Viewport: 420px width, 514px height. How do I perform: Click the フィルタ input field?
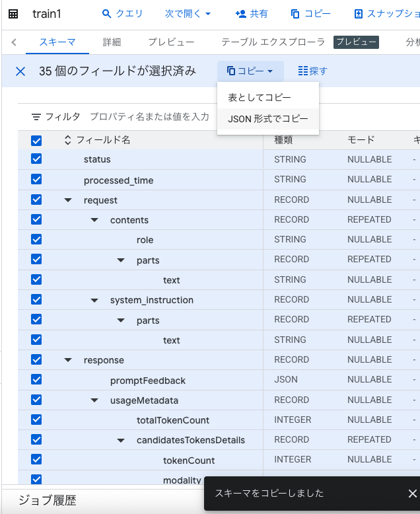tap(149, 117)
